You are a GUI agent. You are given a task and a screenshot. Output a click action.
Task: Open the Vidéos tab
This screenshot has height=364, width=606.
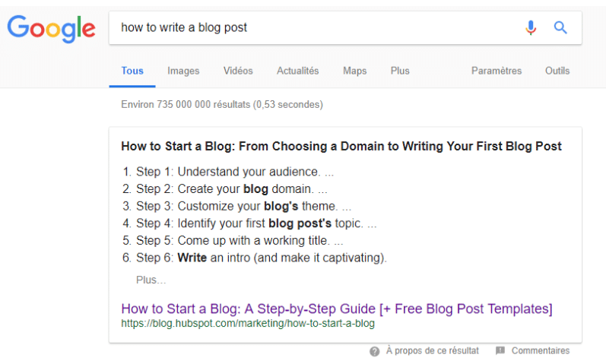point(238,71)
